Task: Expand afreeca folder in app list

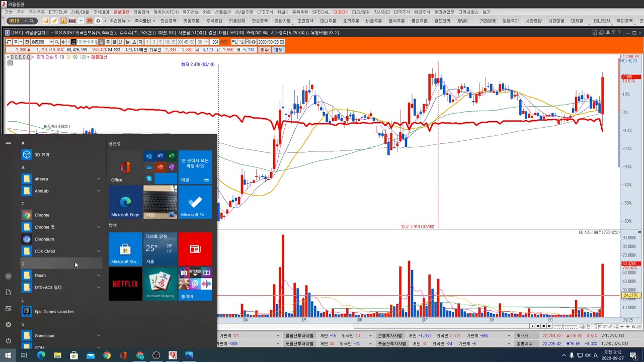Action: [x=98, y=179]
